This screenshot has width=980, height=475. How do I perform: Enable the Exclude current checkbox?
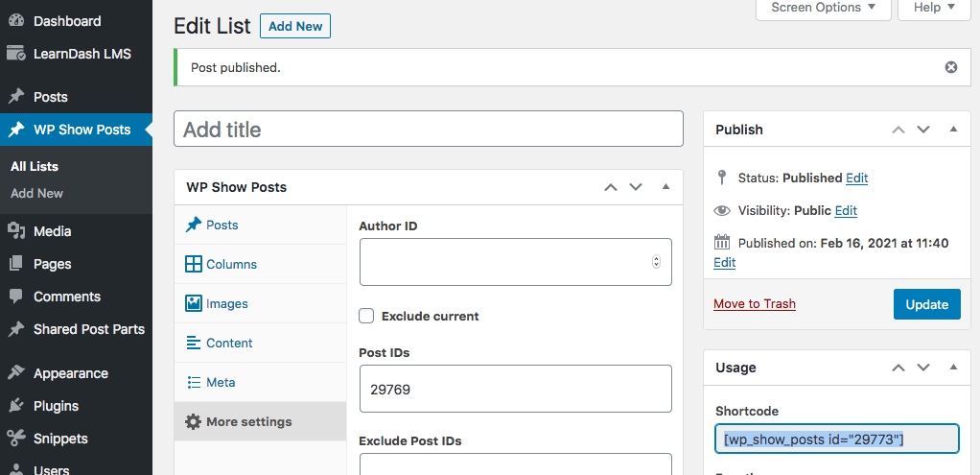[x=366, y=316]
